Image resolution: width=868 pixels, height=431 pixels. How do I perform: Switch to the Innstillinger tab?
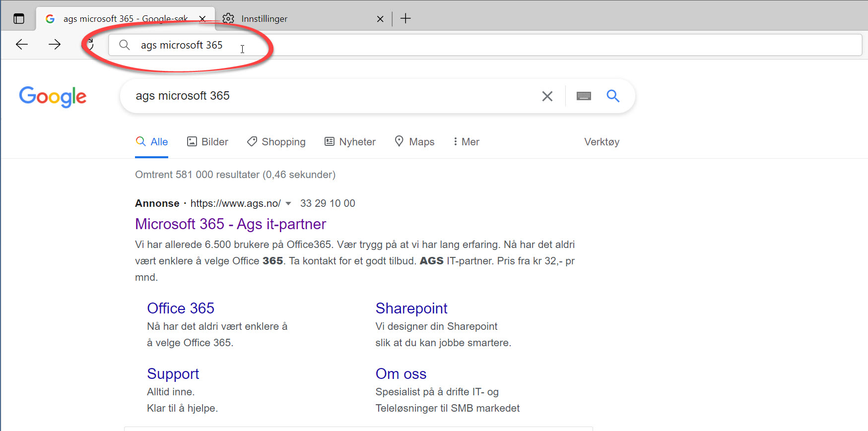click(303, 19)
